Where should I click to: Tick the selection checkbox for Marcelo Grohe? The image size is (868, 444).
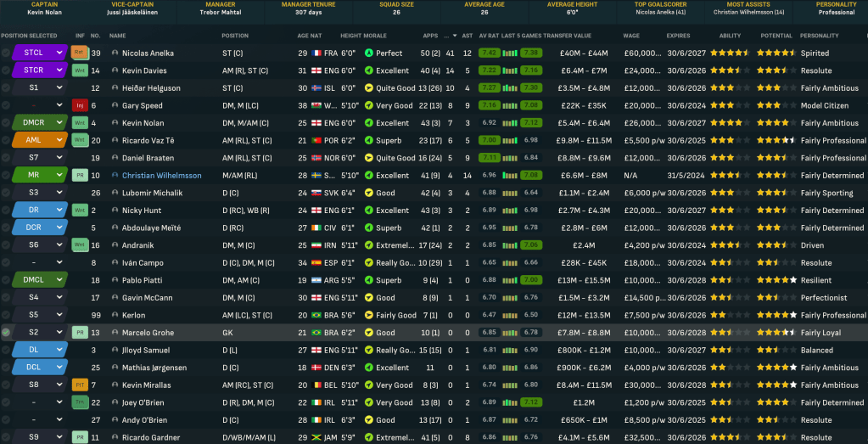tap(6, 333)
